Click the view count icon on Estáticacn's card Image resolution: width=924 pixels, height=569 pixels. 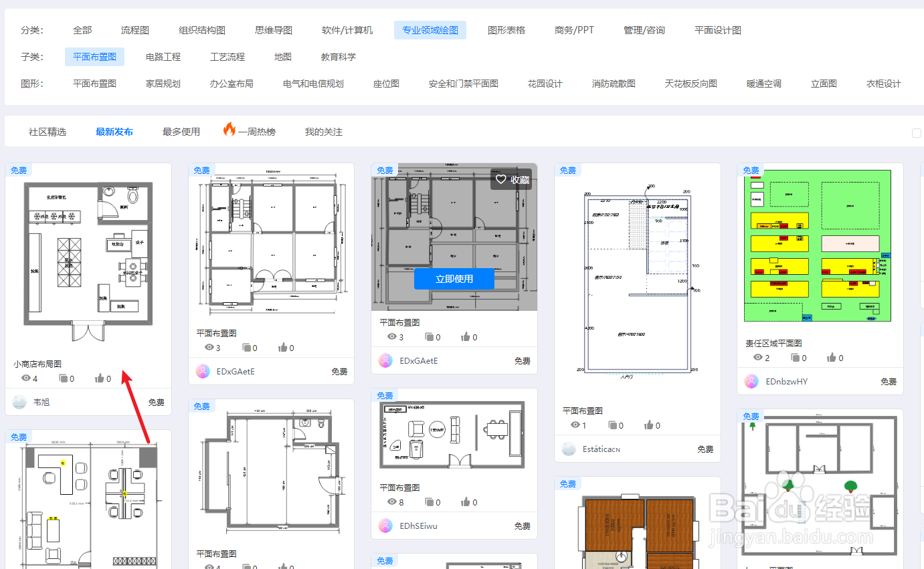tap(575, 425)
